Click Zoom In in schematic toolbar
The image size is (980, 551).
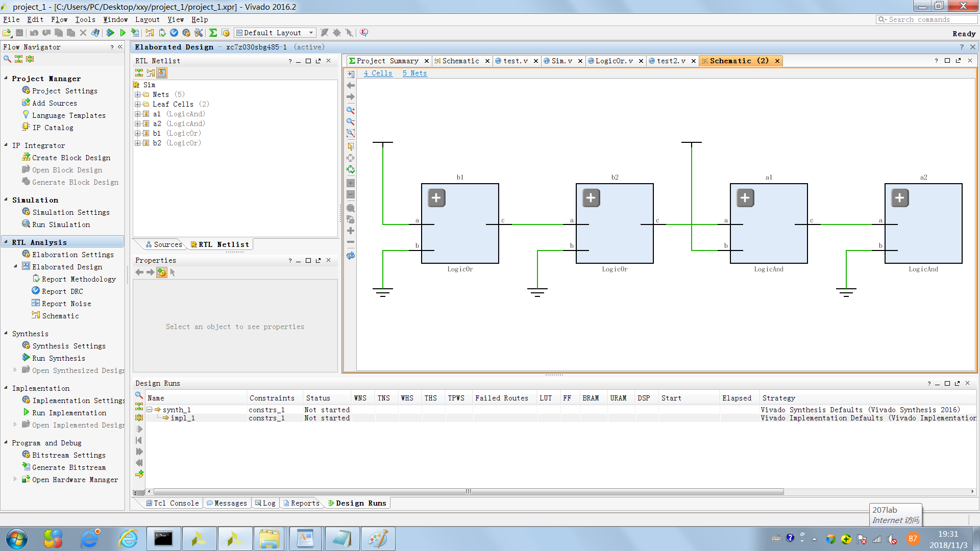350,110
